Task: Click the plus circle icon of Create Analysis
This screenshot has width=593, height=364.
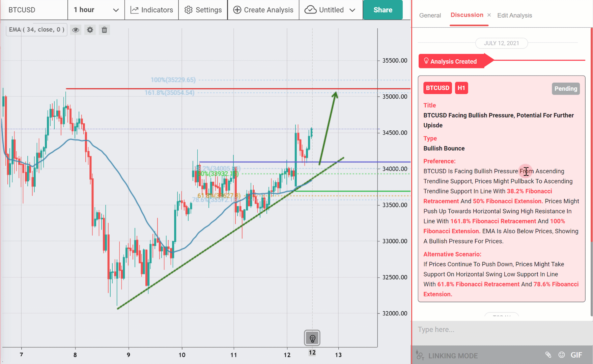Action: 237,10
